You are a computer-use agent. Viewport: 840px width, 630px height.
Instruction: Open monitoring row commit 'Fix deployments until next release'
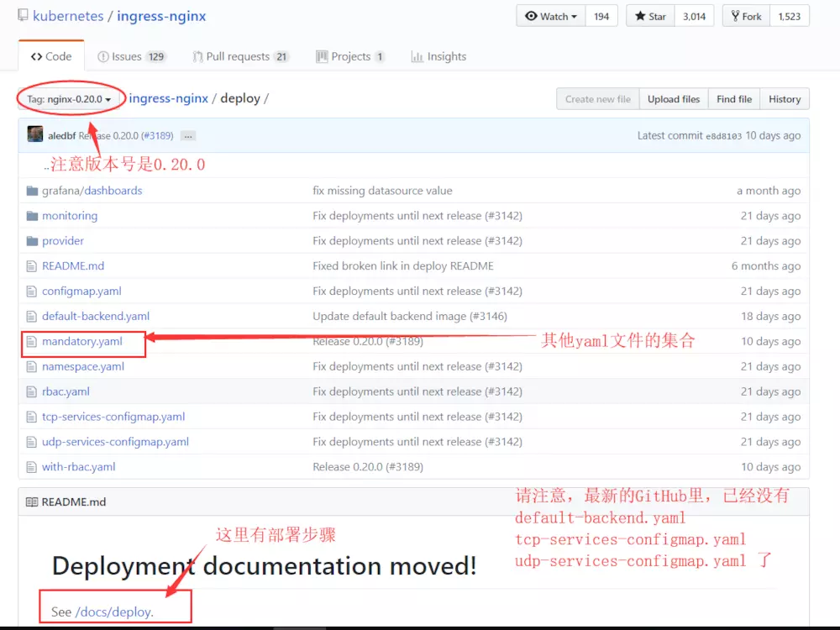(x=417, y=216)
